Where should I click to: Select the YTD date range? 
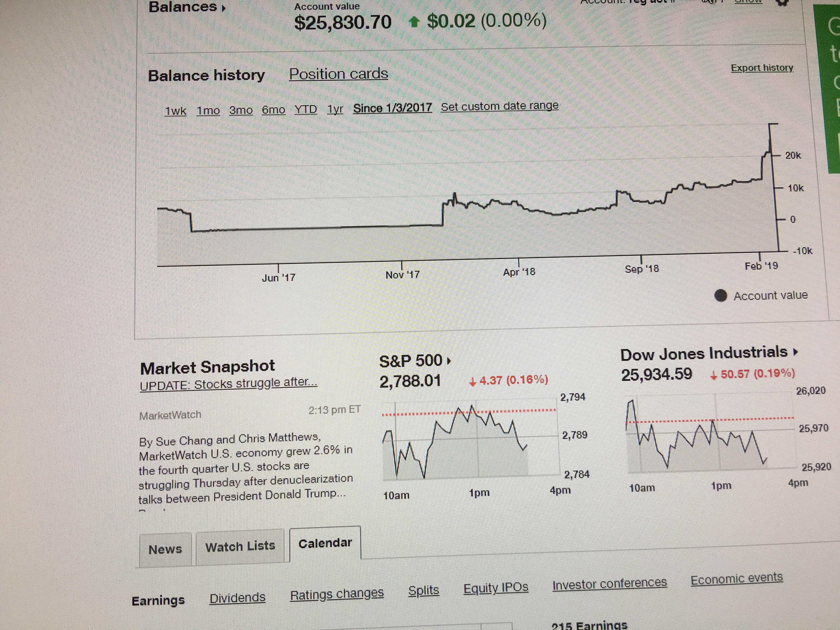point(306,109)
